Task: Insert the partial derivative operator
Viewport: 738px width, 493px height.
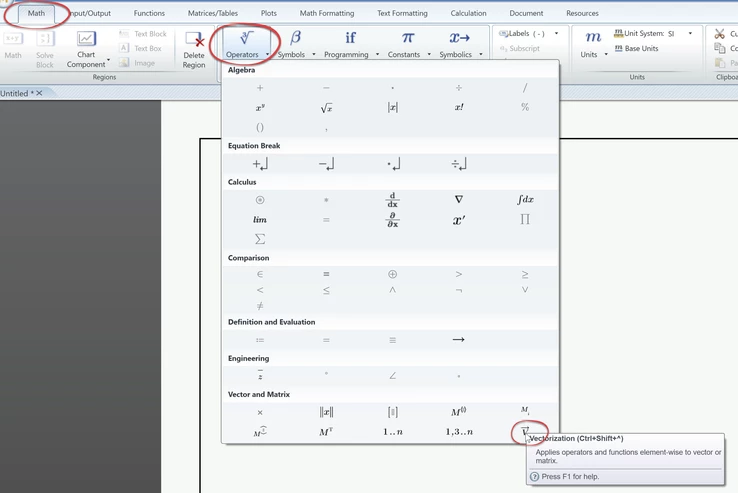Action: [x=393, y=219]
